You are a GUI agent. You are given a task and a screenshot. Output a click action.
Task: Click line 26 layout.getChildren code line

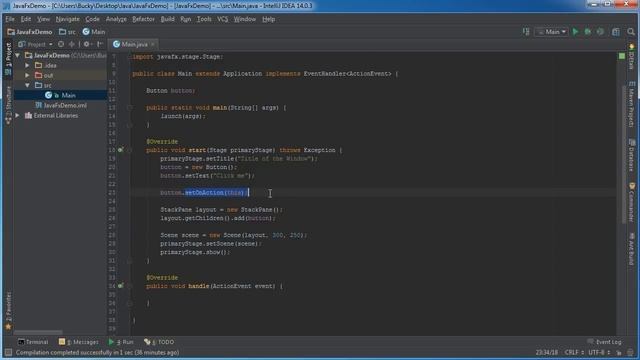click(x=218, y=218)
